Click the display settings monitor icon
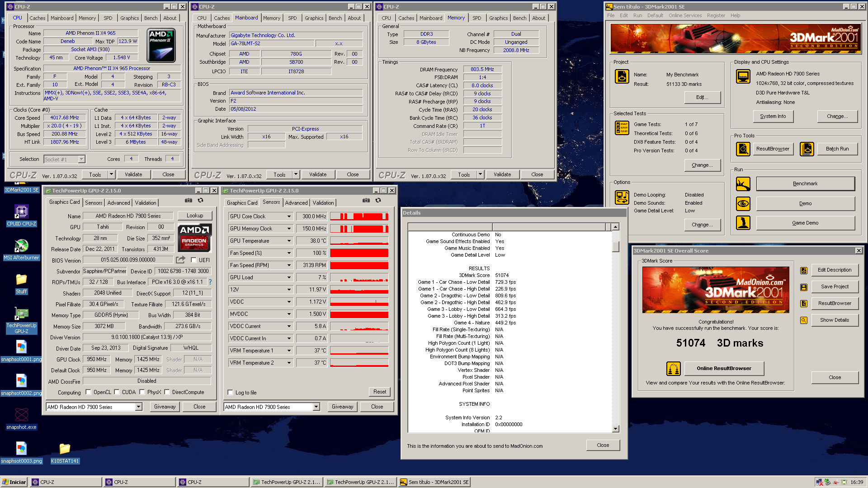868x488 pixels. click(743, 76)
